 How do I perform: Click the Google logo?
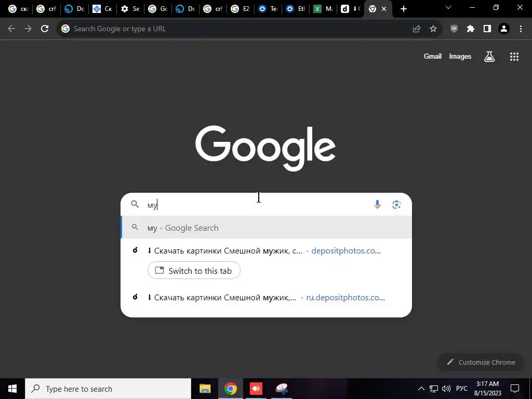[x=265, y=148]
